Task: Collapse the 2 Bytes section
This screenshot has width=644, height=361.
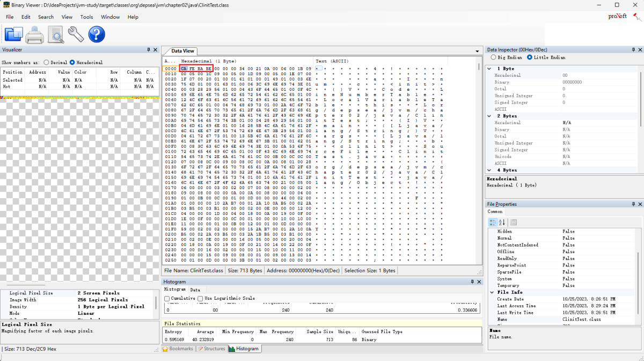Action: click(489, 116)
